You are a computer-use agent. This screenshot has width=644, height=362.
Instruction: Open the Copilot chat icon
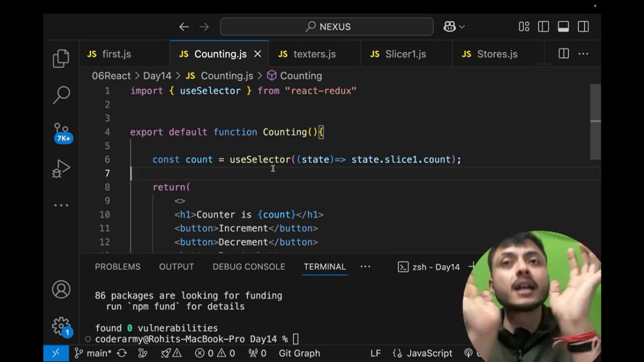coord(450,27)
